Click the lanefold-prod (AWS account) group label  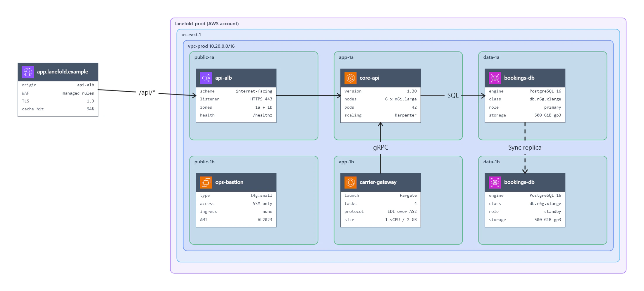click(207, 24)
